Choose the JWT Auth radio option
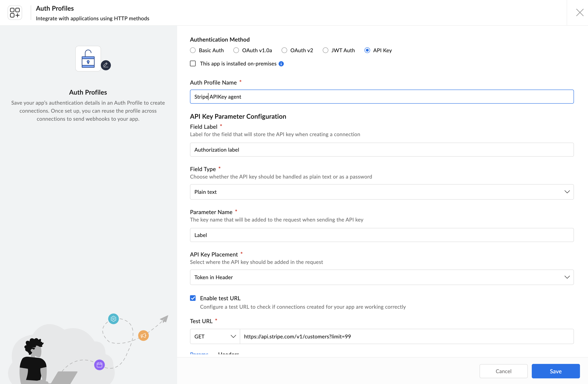This screenshot has width=588, height=384. click(x=325, y=50)
